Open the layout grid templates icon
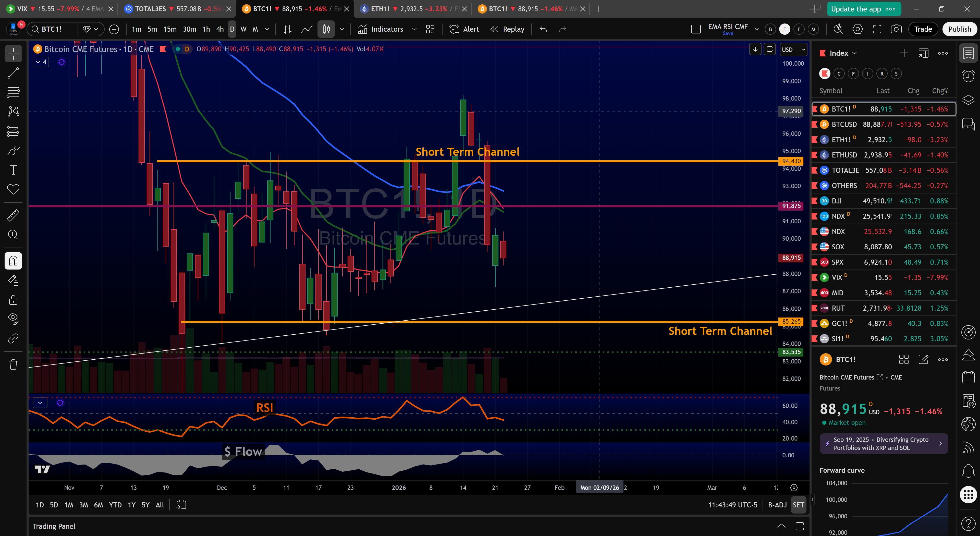Image resolution: width=980 pixels, height=536 pixels. pos(430,29)
